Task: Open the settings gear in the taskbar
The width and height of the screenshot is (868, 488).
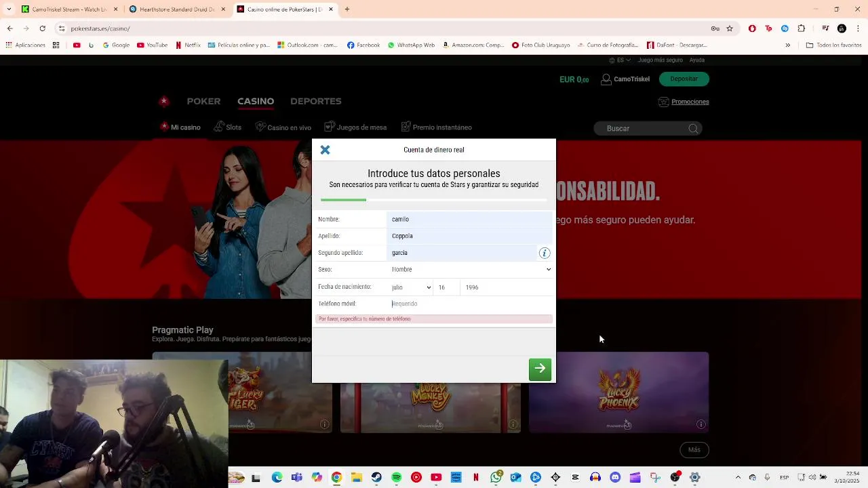Action: (694, 478)
